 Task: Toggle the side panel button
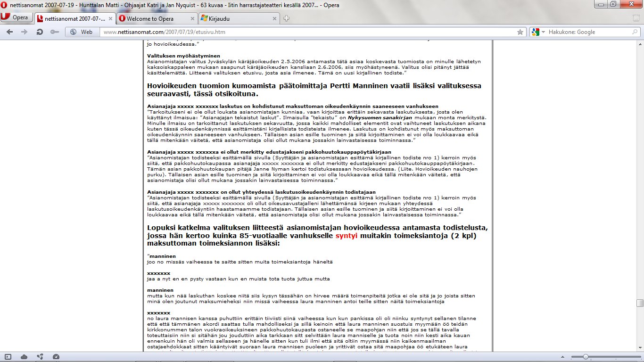(8, 356)
